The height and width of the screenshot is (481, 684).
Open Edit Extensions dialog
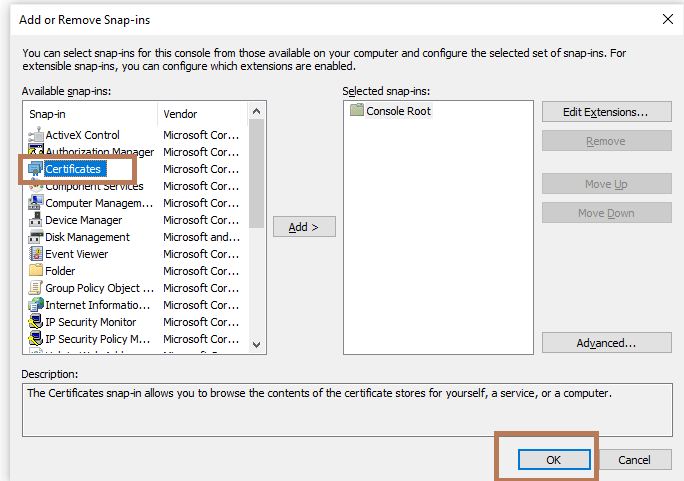[606, 112]
